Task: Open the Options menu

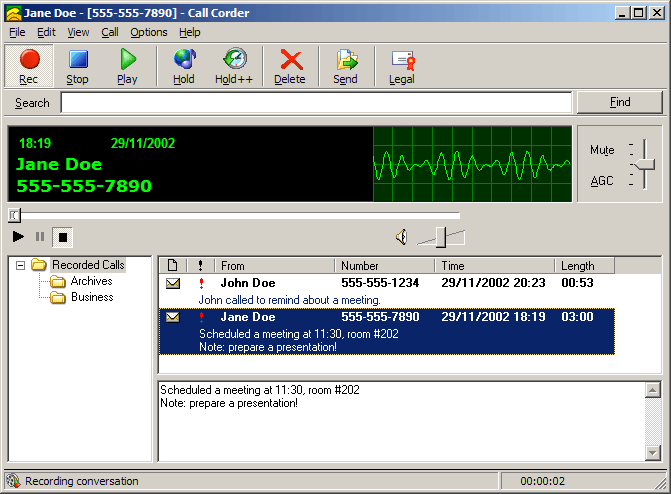Action: (149, 32)
